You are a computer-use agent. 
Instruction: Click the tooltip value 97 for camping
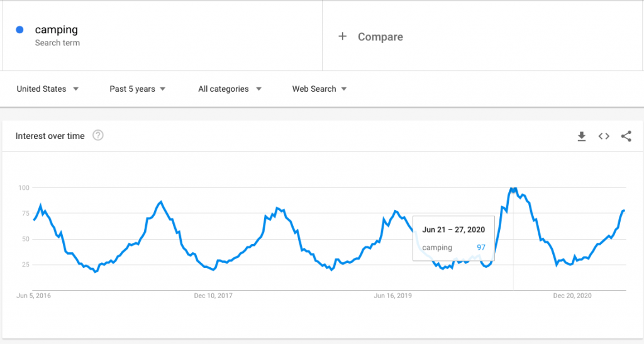point(481,248)
